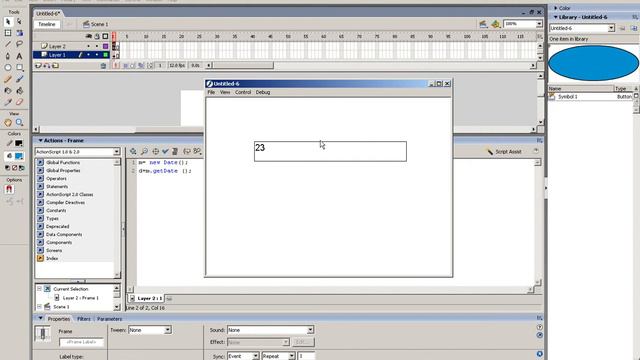
Task: Toggle outline color square for Layer 1
Action: click(x=106, y=55)
